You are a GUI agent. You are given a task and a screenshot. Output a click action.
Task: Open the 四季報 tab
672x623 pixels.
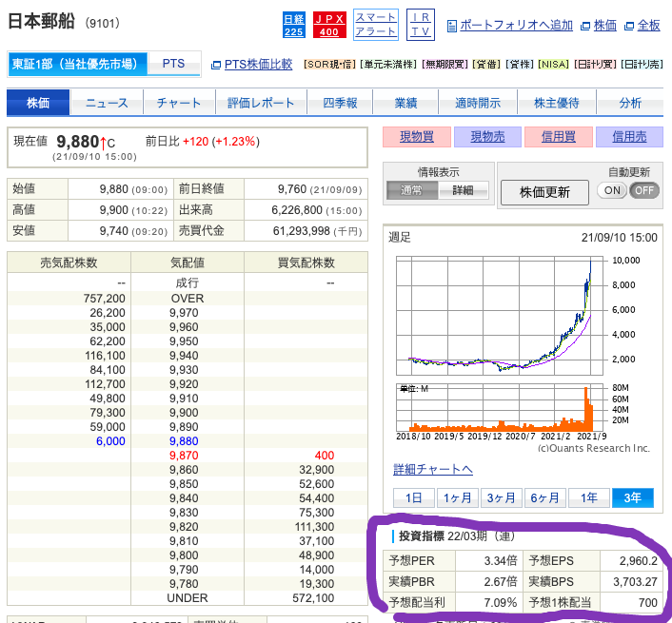point(340,103)
